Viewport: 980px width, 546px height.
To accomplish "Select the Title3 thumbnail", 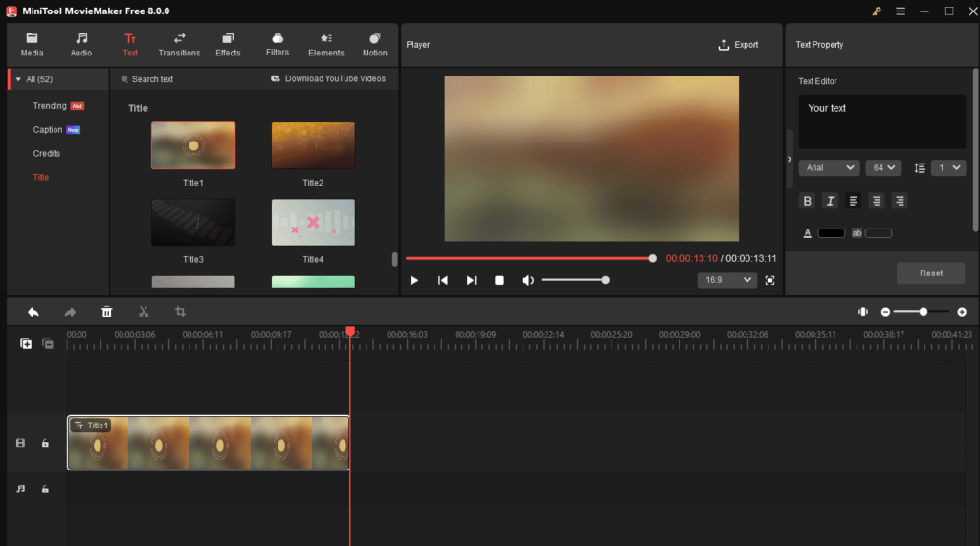I will tap(193, 223).
